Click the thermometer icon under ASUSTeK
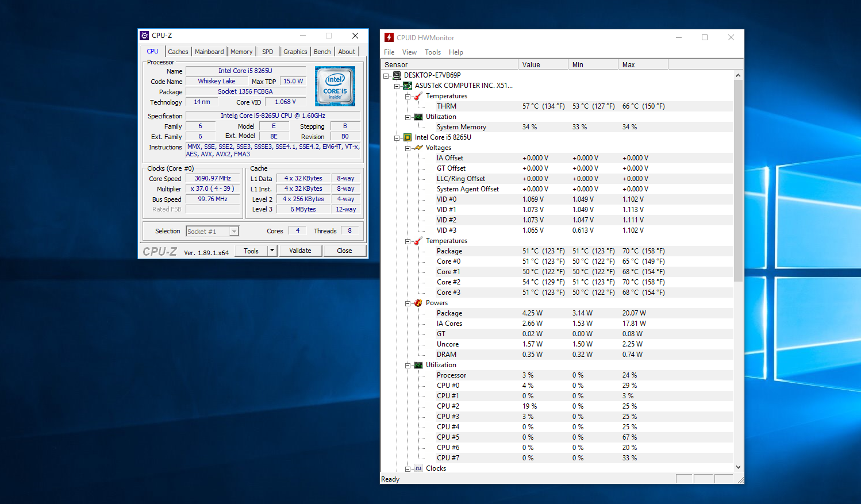Image resolution: width=861 pixels, height=504 pixels. point(418,96)
